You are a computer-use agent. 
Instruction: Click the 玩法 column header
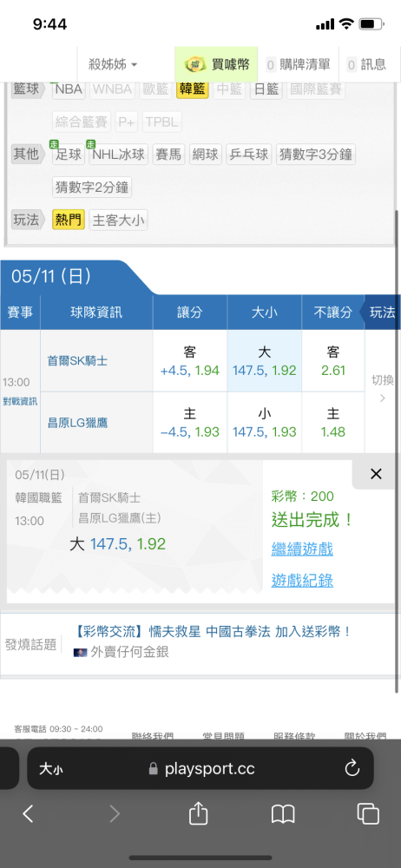pos(380,312)
